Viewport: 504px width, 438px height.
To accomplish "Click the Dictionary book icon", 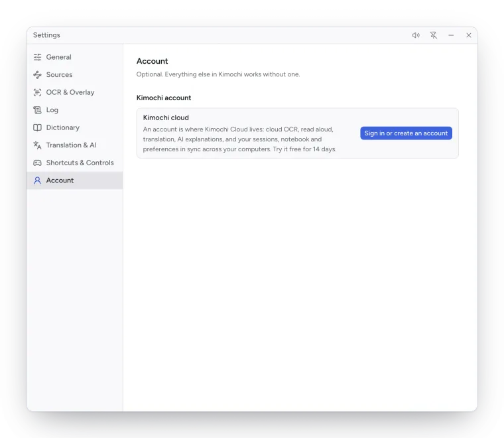I will tap(37, 127).
